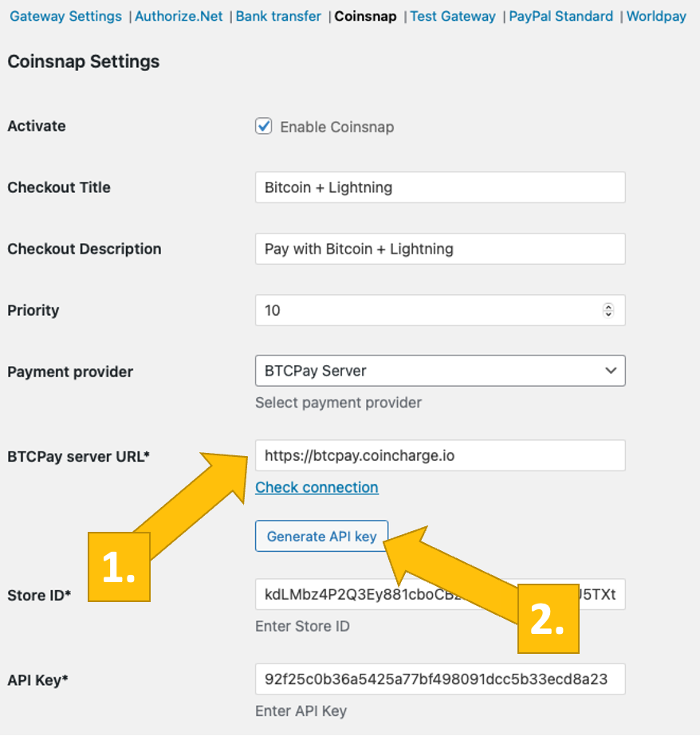Image resolution: width=700 pixels, height=736 pixels.
Task: Switch to PayPal Standard tab
Action: point(561,16)
